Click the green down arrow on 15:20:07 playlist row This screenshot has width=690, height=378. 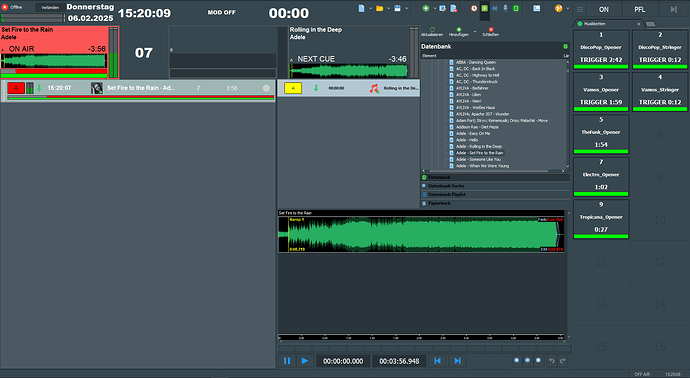tap(39, 88)
